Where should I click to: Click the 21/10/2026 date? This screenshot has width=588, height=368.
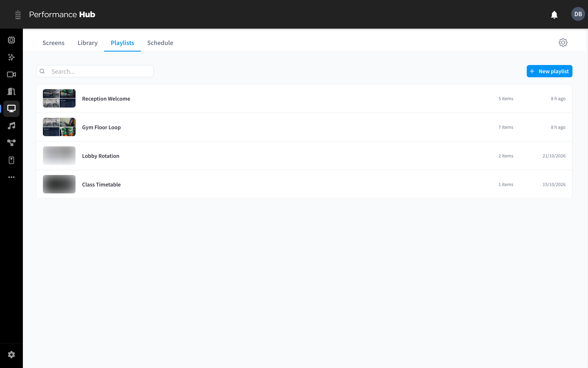pyautogui.click(x=554, y=156)
